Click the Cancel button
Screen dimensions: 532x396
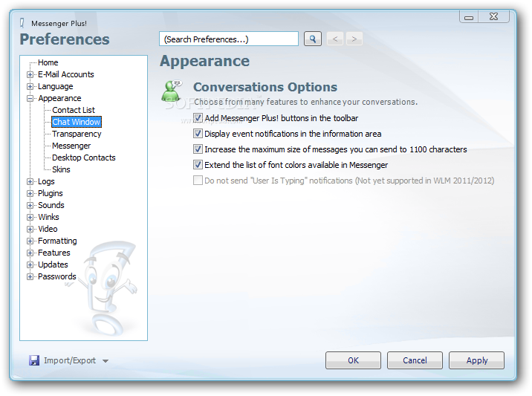pos(415,360)
